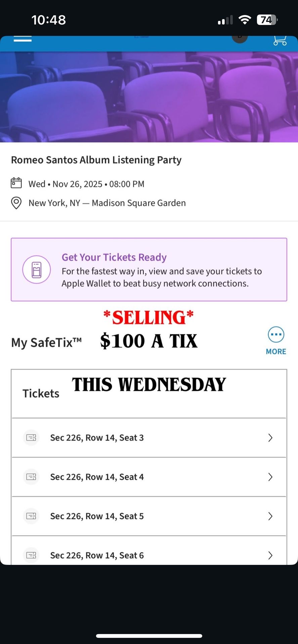The image size is (298, 644).
Task: Tap the Wi-Fi icon in the status bar
Action: pyautogui.click(x=245, y=19)
